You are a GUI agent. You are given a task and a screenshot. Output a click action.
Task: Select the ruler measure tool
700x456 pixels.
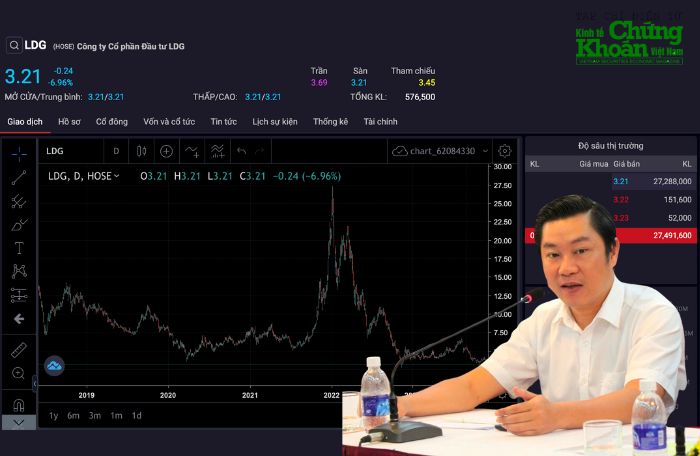click(19, 350)
